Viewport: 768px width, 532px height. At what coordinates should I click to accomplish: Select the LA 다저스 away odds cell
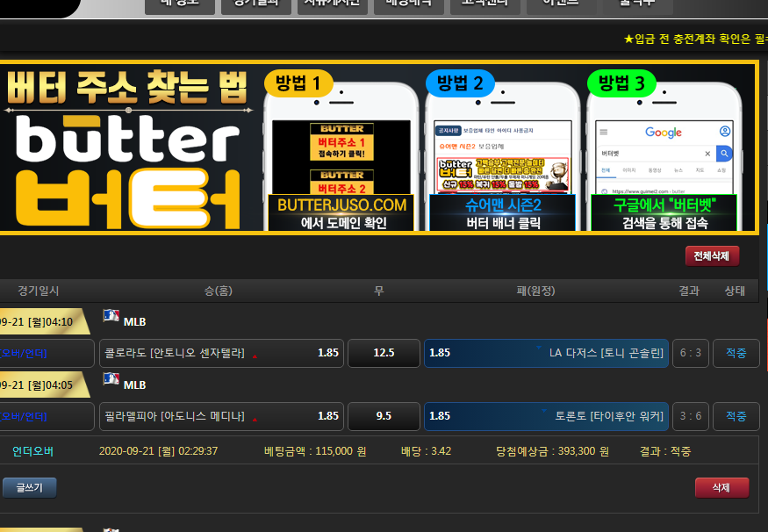point(546,353)
